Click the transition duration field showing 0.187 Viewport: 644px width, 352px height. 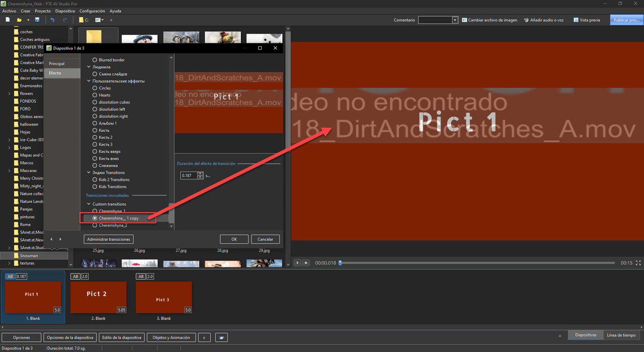point(189,175)
